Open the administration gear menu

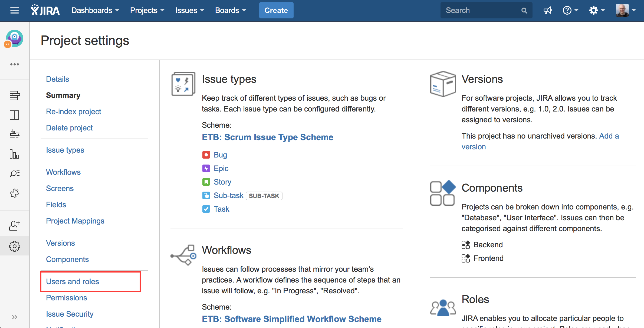[597, 11]
